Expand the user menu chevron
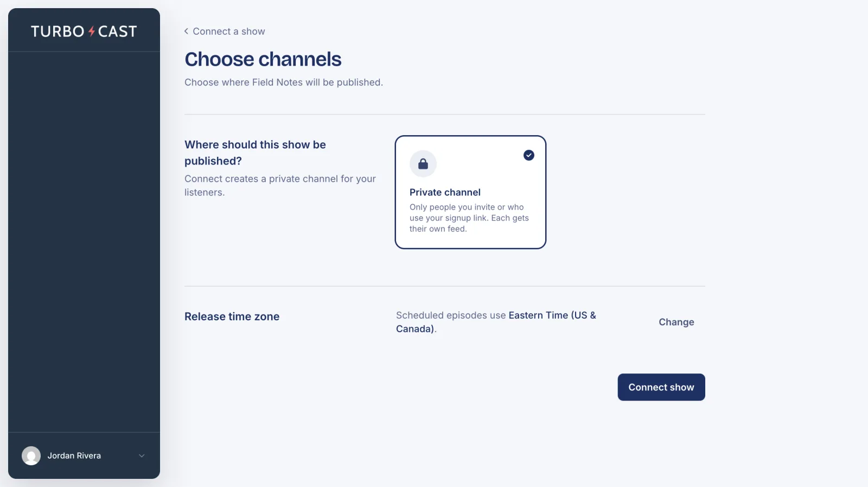 [142, 456]
